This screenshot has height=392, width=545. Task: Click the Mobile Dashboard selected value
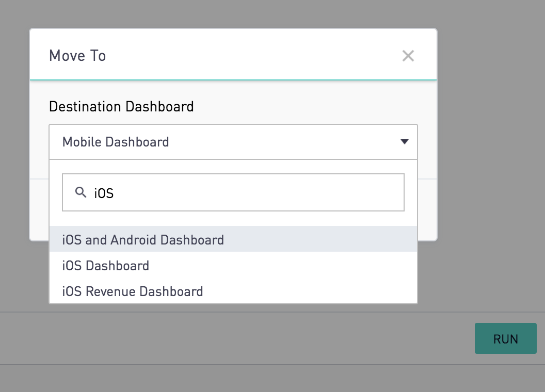pos(116,142)
